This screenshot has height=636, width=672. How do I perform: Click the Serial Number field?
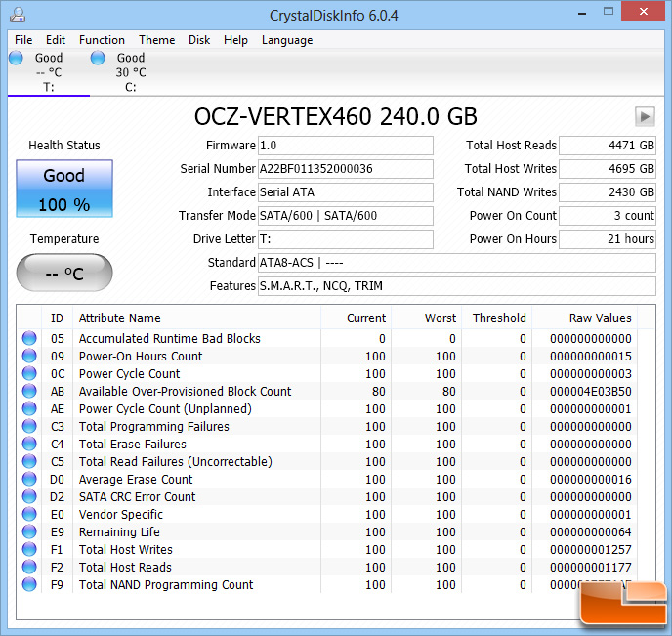345,169
